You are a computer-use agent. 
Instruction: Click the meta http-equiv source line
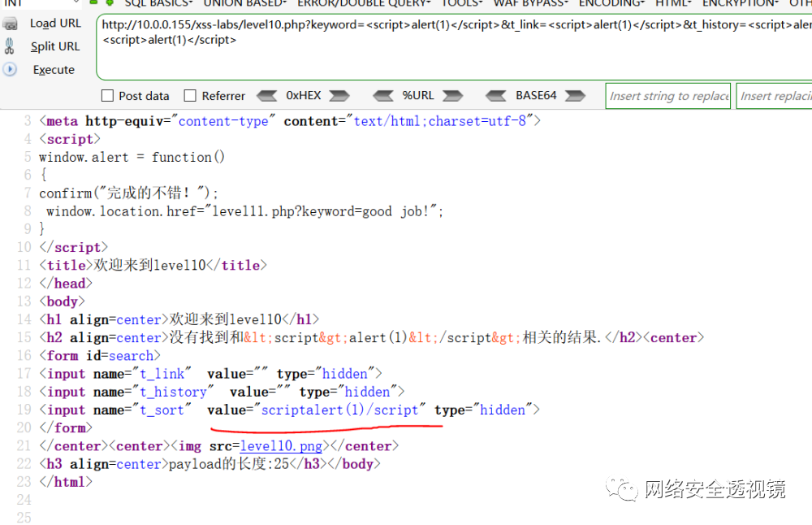(x=290, y=121)
